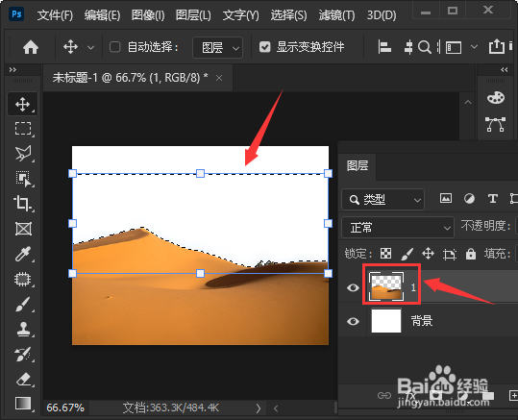
Task: Open the 类型 layer filter dropdown
Action: click(x=382, y=200)
